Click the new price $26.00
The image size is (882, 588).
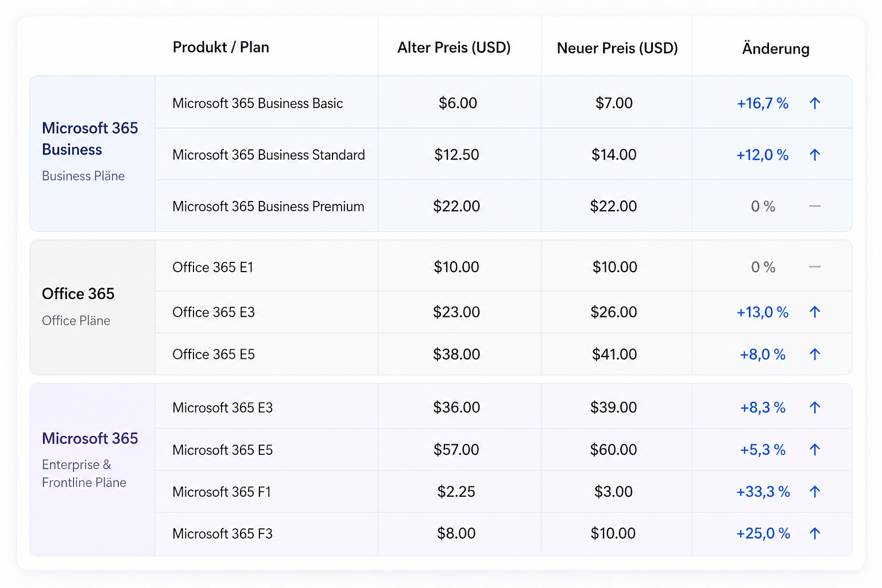[614, 312]
